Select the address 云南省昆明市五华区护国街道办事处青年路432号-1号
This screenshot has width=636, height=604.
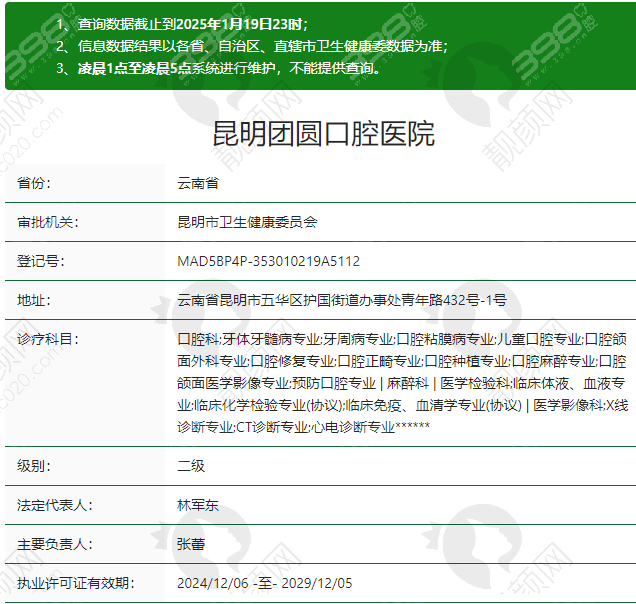[x=342, y=300]
